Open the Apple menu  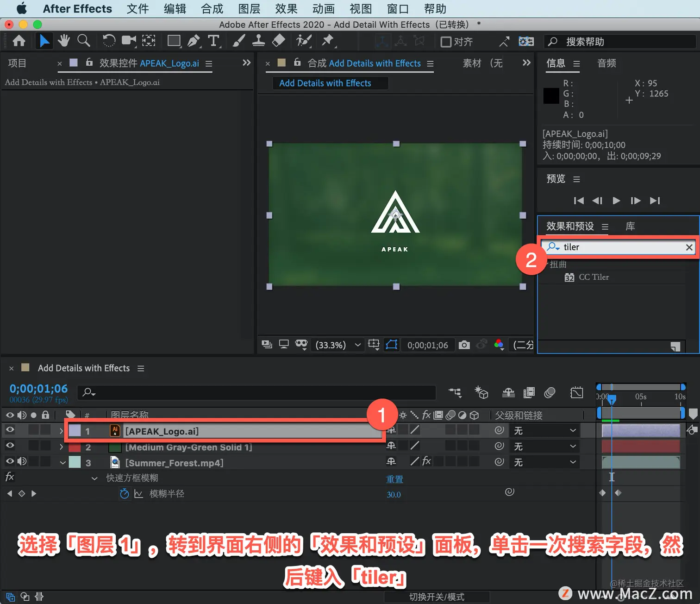coord(21,9)
